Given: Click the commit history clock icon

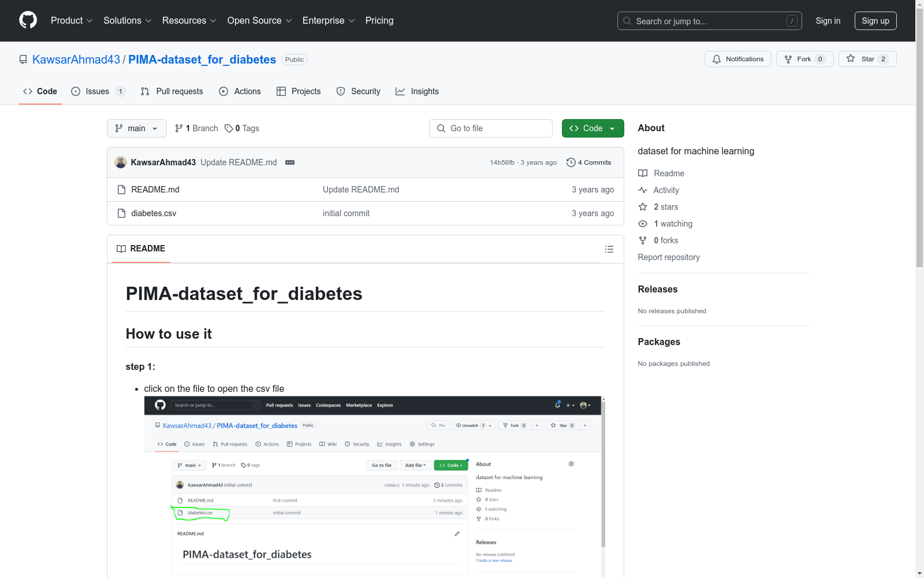Looking at the screenshot, I should 571,162.
